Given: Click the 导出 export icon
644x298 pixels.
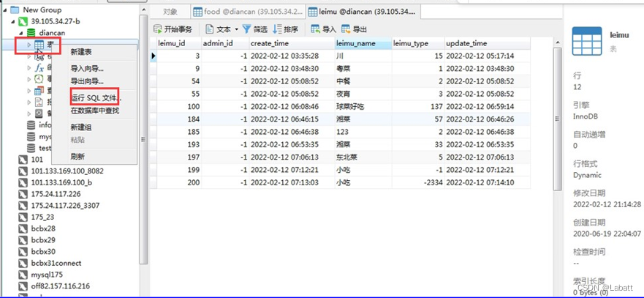Looking at the screenshot, I should (x=346, y=29).
